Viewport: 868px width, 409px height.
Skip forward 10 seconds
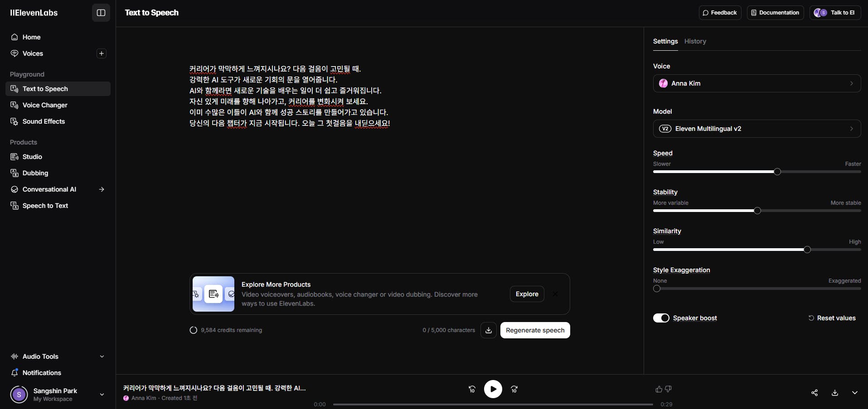coord(514,389)
